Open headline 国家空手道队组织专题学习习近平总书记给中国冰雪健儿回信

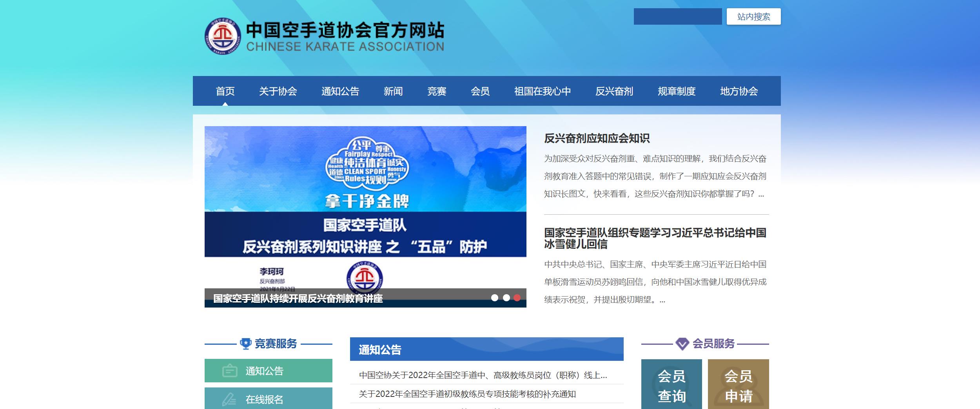[655, 238]
